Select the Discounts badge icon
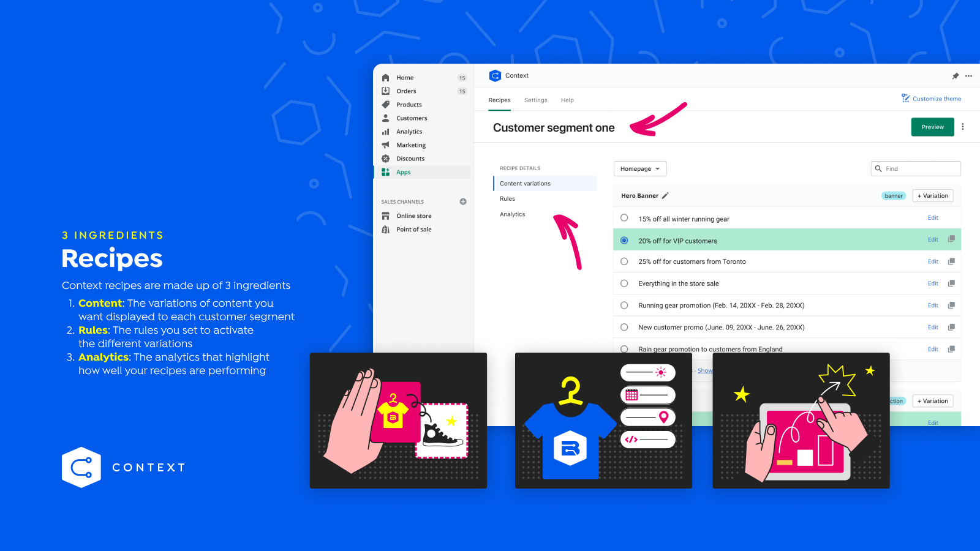 coord(385,158)
